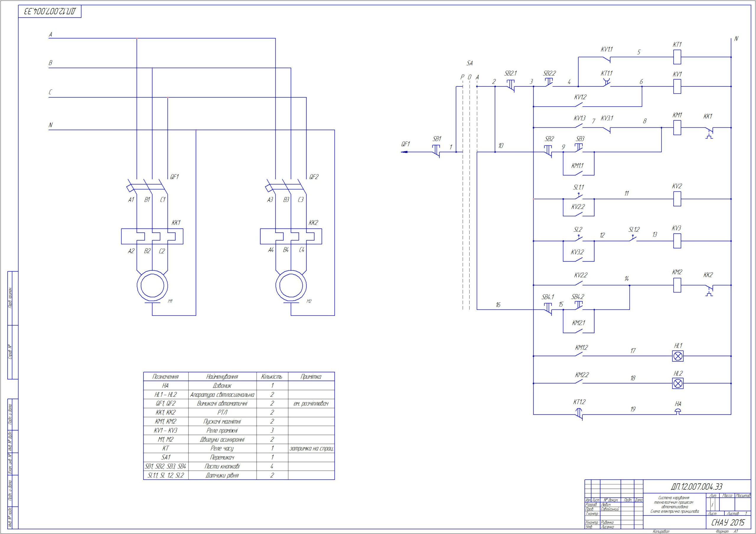Click note cell 'ем. розчіплювач'
Image resolution: width=756 pixels, height=534 pixels.
click(x=311, y=403)
